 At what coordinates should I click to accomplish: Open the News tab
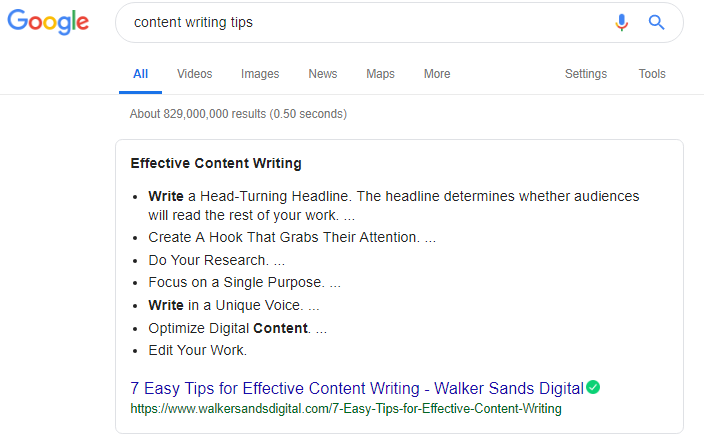323,74
